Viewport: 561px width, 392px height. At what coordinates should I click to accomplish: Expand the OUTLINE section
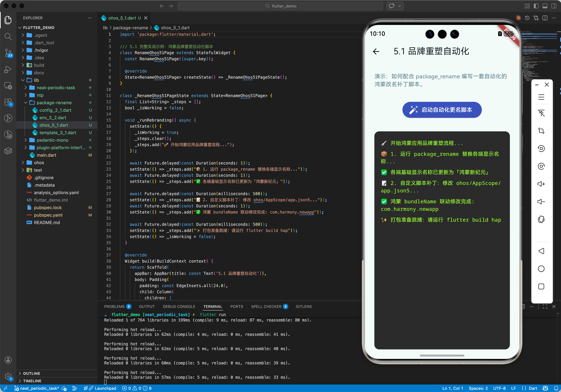[x=32, y=373]
